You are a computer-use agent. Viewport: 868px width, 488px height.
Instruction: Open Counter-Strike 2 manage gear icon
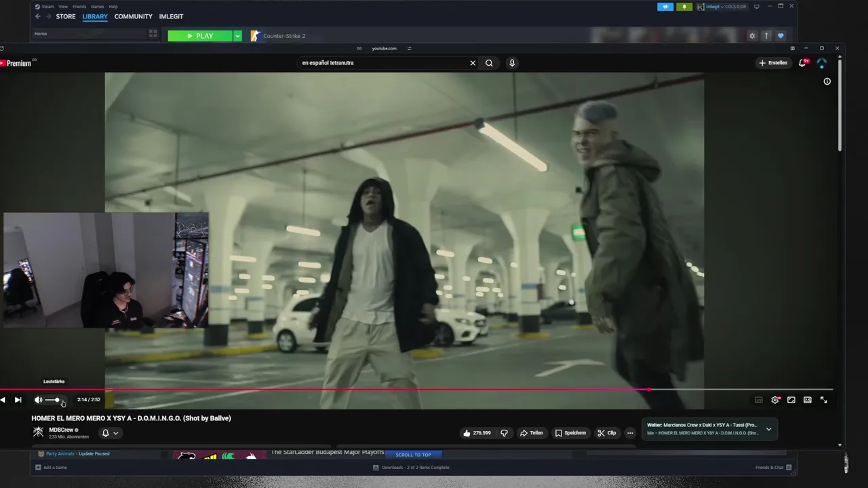[752, 36]
